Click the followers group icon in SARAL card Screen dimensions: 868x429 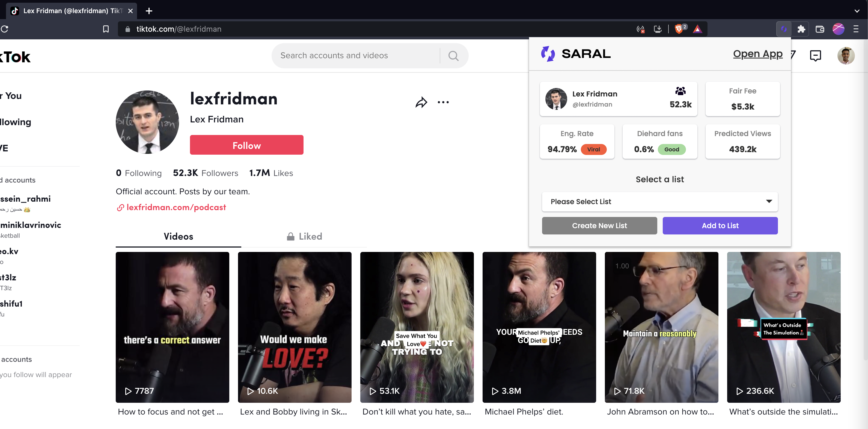click(x=680, y=91)
